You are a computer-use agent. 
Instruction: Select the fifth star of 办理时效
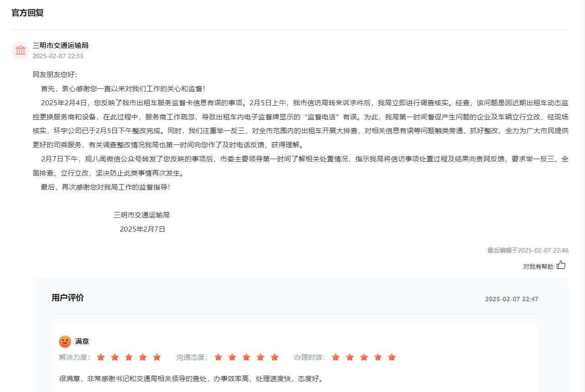coord(392,357)
